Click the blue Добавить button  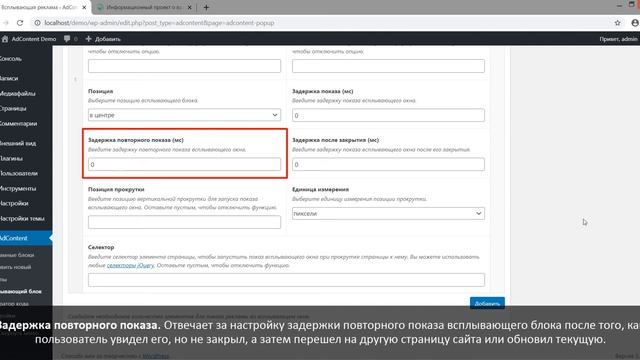tap(487, 303)
